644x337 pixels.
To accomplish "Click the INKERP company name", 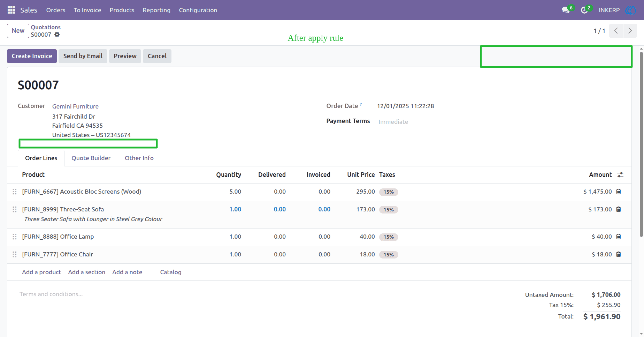I will (x=609, y=10).
